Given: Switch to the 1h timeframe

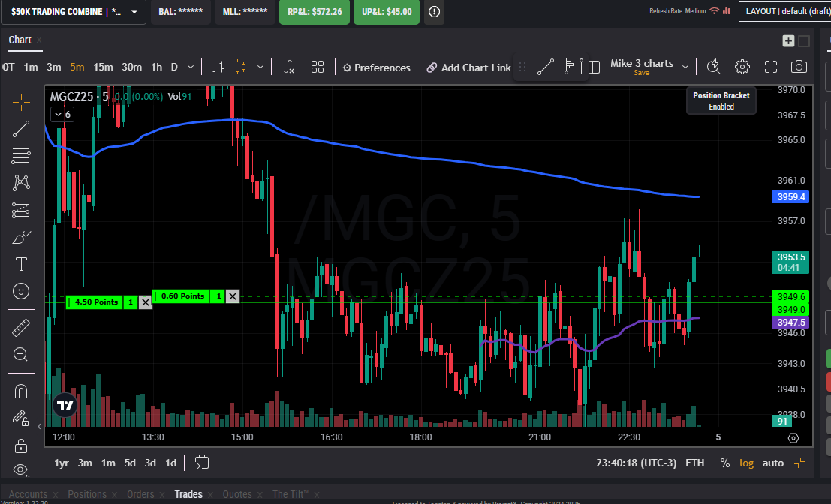Looking at the screenshot, I should [156, 67].
